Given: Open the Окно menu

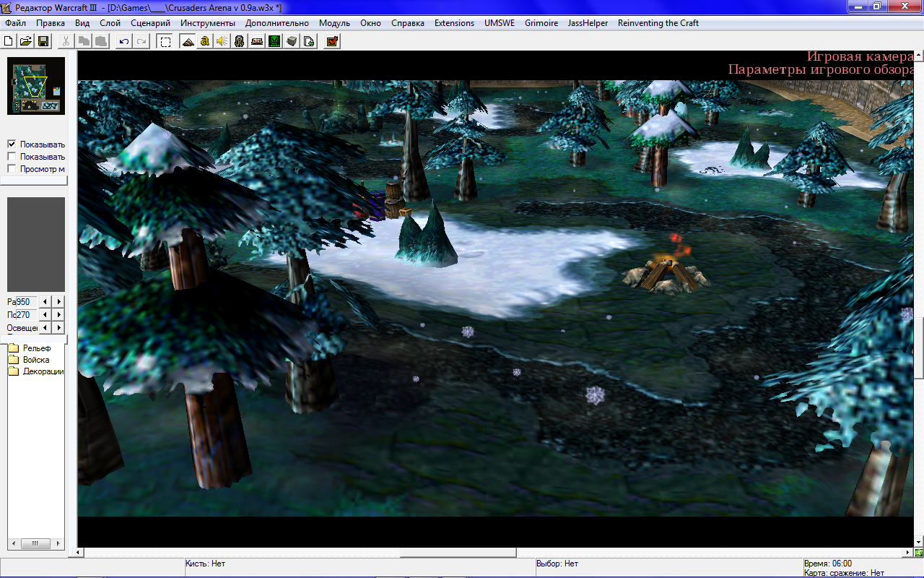Looking at the screenshot, I should 370,23.
